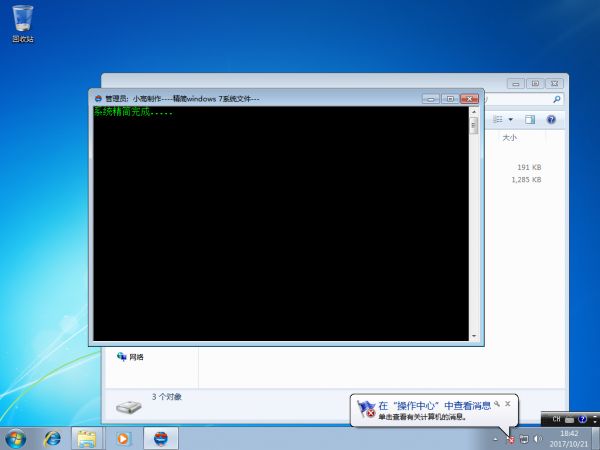Screen dimensions: 600x450
Task: Open the Recycle Bin desktop icon
Action: pos(23,23)
